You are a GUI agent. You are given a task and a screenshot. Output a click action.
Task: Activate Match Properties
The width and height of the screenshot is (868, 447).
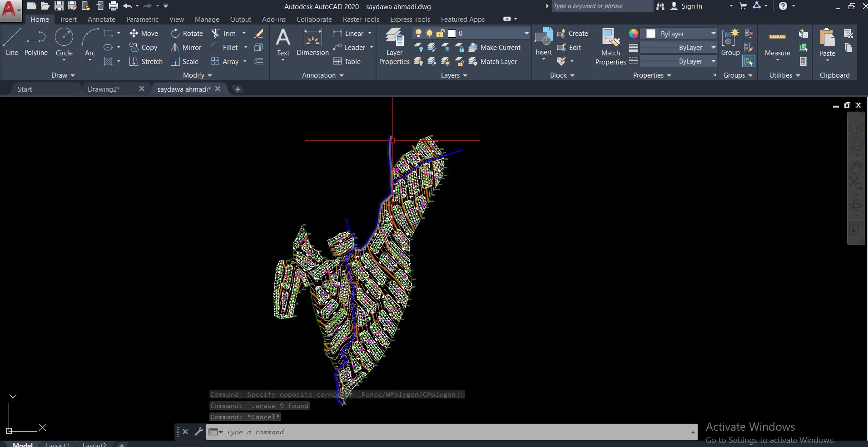[610, 45]
